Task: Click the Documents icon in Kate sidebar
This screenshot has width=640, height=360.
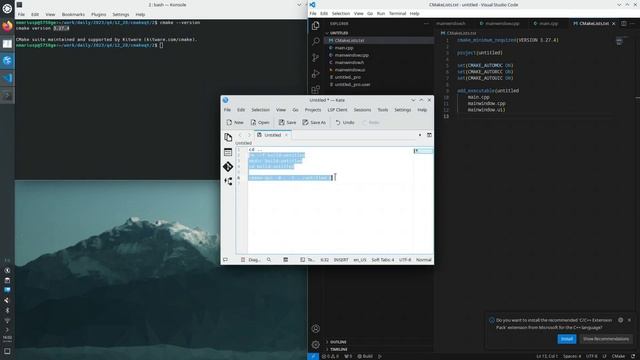Action: [x=228, y=138]
